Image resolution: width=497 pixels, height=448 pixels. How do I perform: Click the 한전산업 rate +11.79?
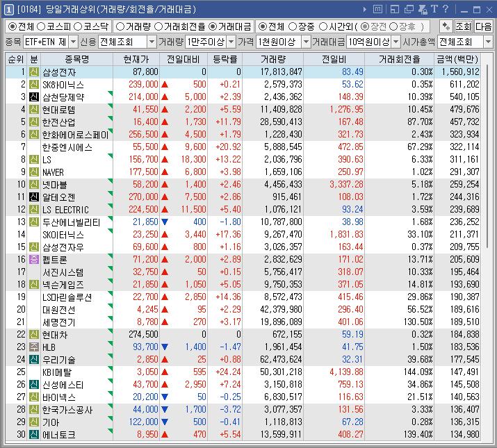tap(228, 122)
